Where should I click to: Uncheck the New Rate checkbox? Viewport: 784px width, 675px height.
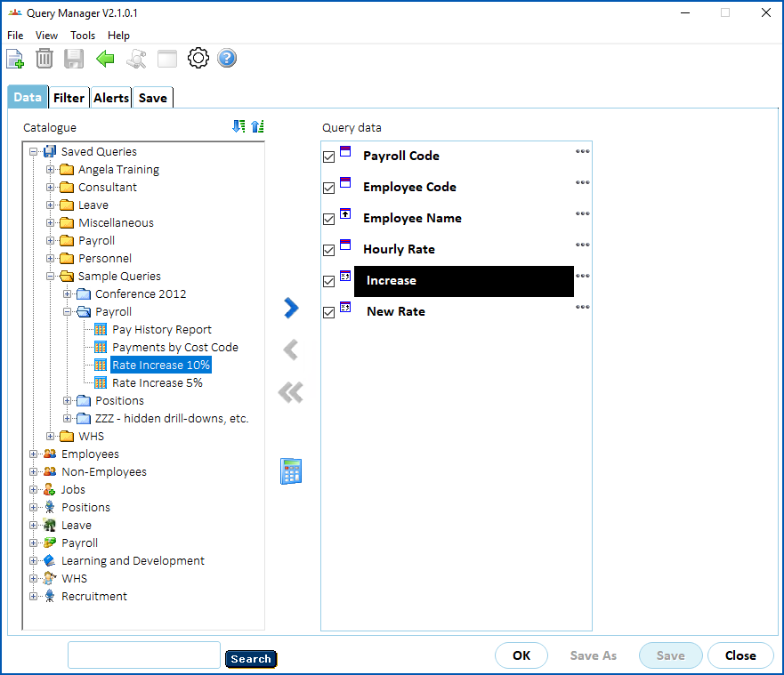(x=329, y=312)
